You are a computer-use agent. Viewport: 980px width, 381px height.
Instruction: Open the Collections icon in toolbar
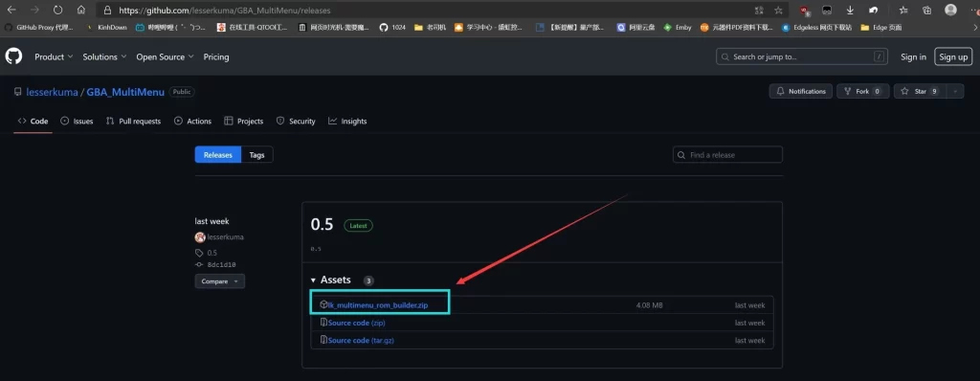[926, 10]
